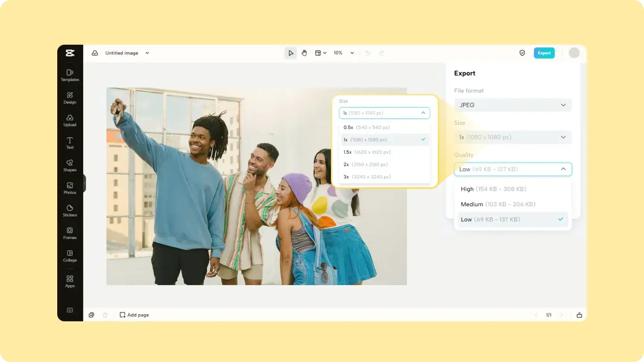
Task: Select the 0.5x size option
Action: pyautogui.click(x=385, y=127)
